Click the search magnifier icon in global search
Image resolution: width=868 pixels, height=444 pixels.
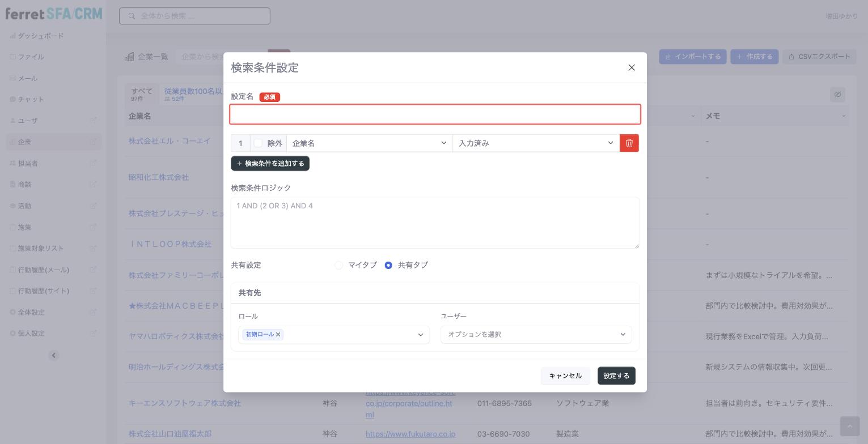[x=132, y=16]
